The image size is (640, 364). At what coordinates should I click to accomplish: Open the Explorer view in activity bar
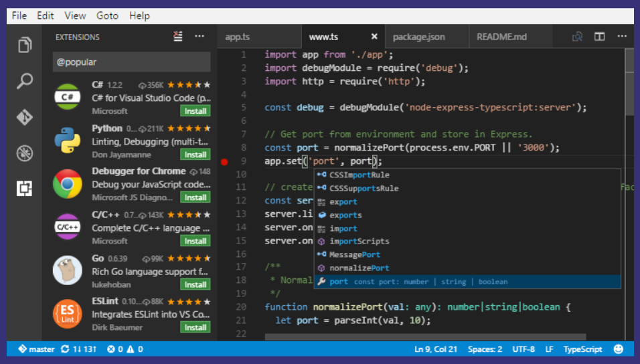(25, 44)
